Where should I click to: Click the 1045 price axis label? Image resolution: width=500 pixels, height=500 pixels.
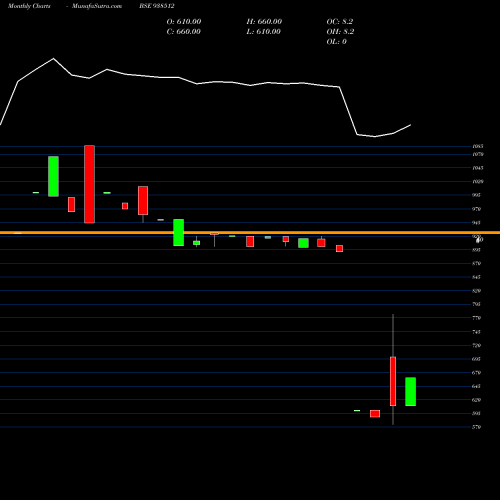point(478,168)
